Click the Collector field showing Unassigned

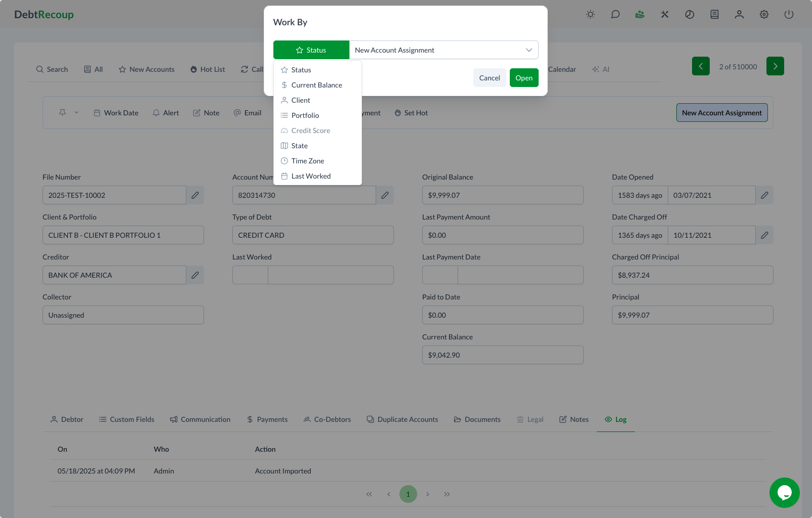[123, 315]
